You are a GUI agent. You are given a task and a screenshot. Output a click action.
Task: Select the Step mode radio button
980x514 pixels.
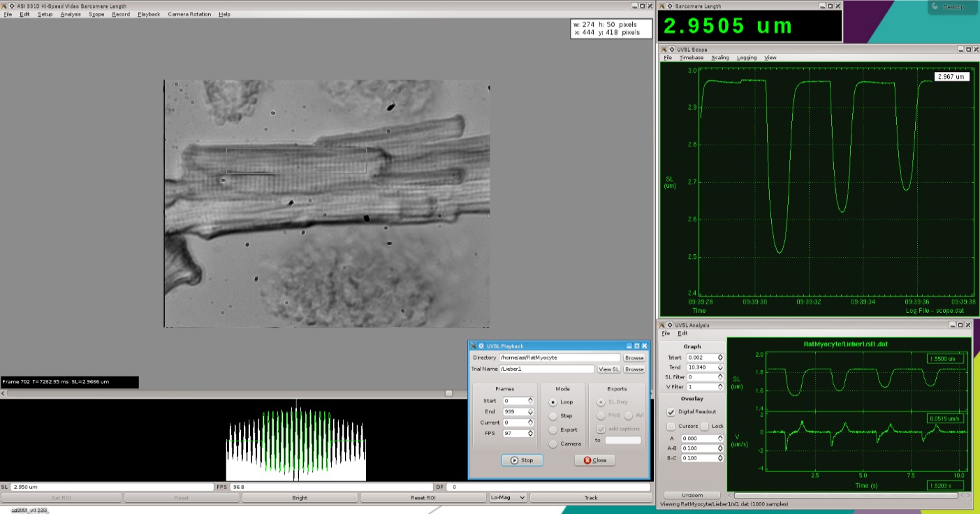point(553,416)
